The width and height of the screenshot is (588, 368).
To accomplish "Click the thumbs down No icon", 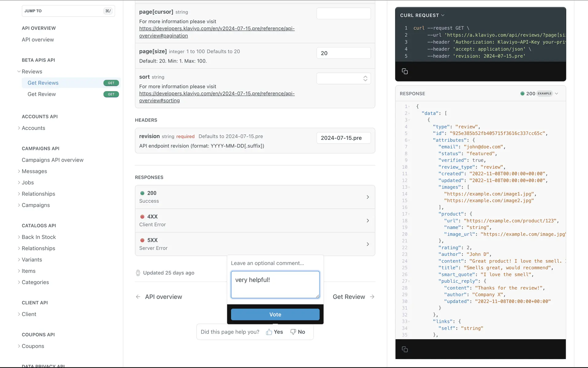I will (x=293, y=332).
